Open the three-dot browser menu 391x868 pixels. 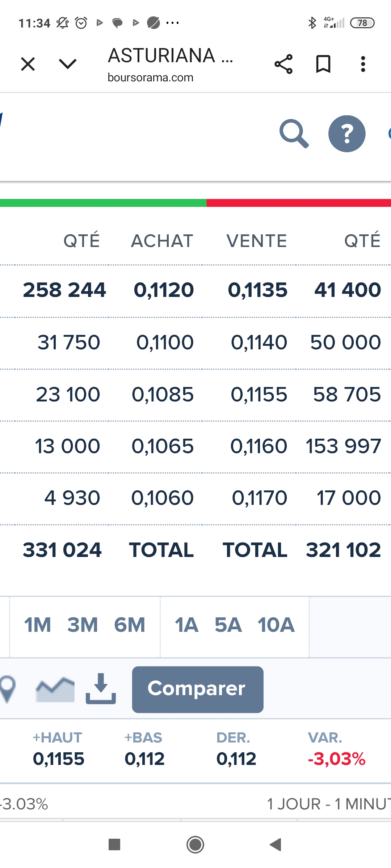click(x=363, y=64)
